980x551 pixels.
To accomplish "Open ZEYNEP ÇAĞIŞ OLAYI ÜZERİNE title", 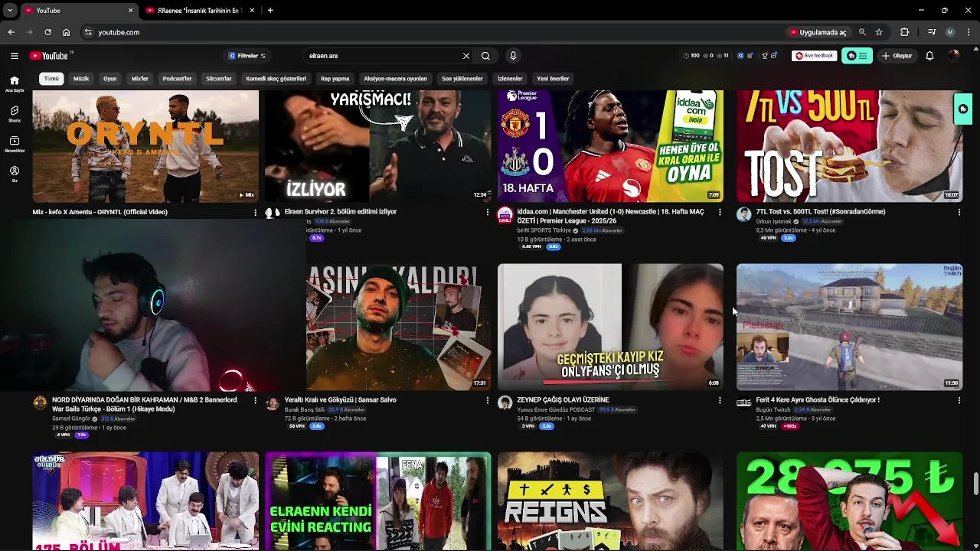I will [x=563, y=399].
